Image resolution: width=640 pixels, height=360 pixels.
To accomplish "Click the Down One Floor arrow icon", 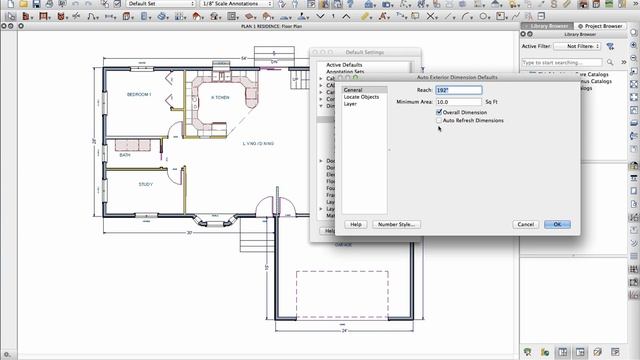I will [320, 16].
